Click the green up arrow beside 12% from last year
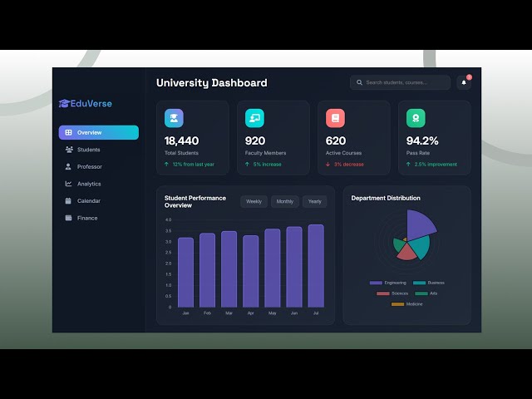The image size is (532, 399). 166,165
